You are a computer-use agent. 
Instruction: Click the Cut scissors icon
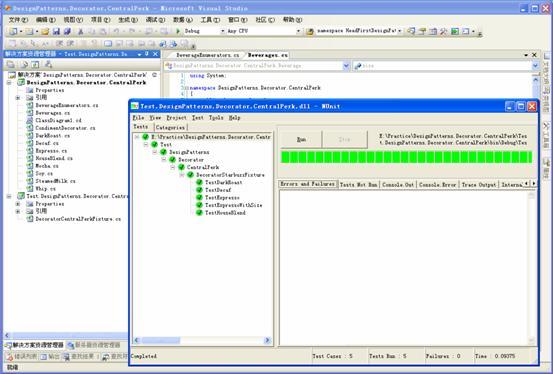(80, 31)
